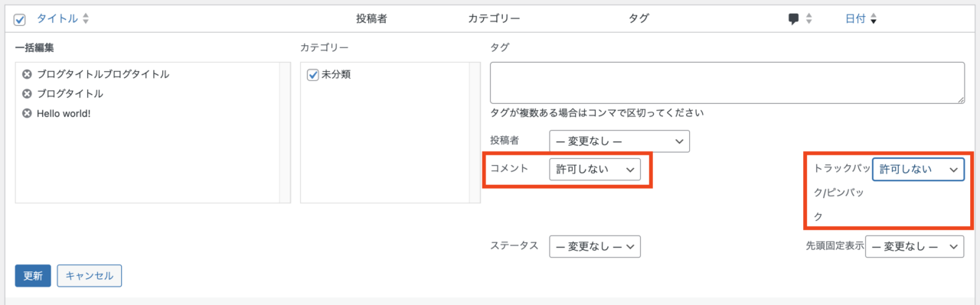Click the category list scrollbar
The height and width of the screenshot is (305, 980).
pos(475,133)
